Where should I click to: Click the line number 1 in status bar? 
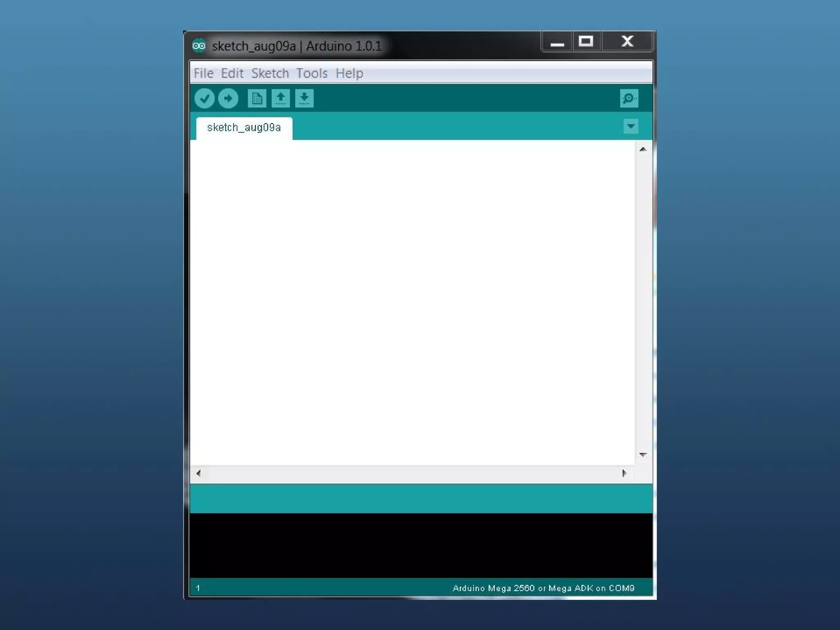pyautogui.click(x=198, y=588)
